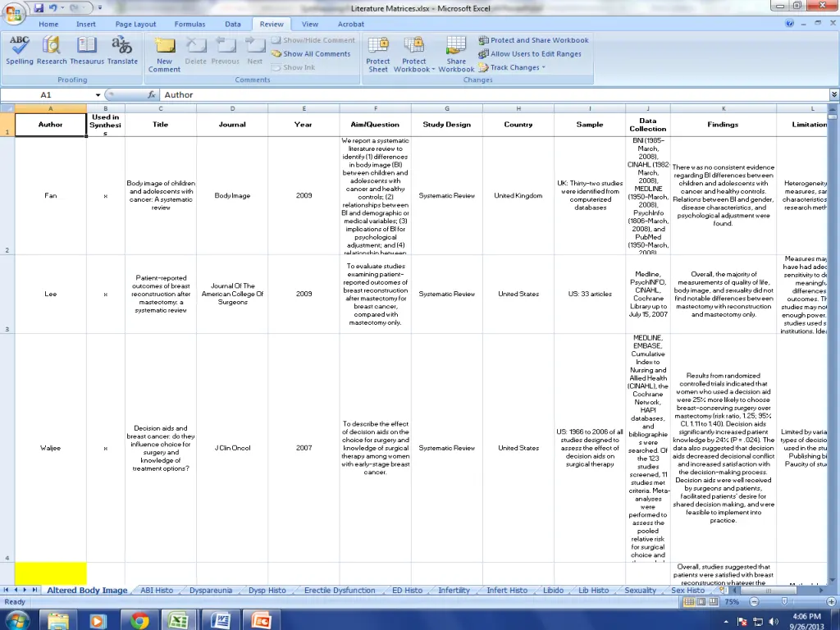The width and height of the screenshot is (840, 630).
Task: Save the workbook from Quick Access toolbar
Action: pyautogui.click(x=39, y=8)
